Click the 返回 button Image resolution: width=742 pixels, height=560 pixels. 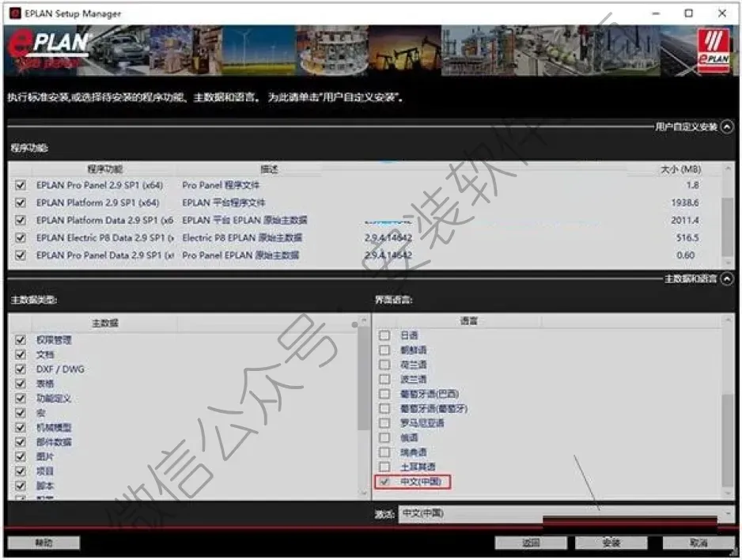(x=531, y=543)
